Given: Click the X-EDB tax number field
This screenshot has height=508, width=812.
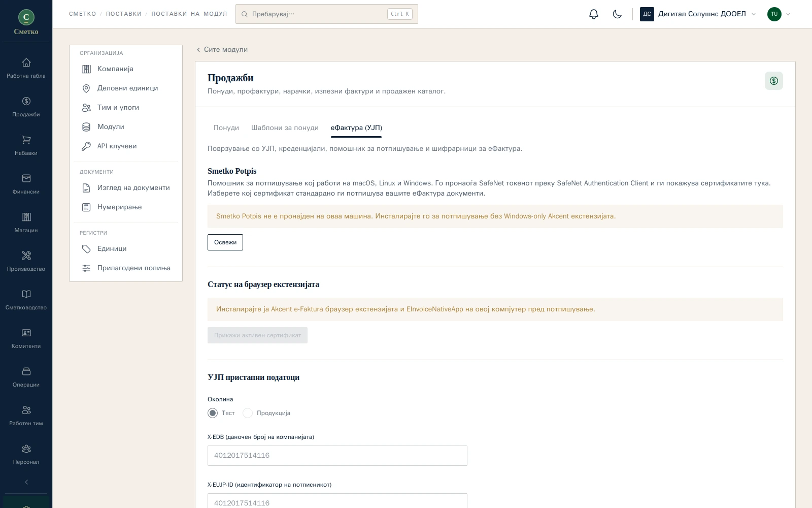Looking at the screenshot, I should (337, 456).
